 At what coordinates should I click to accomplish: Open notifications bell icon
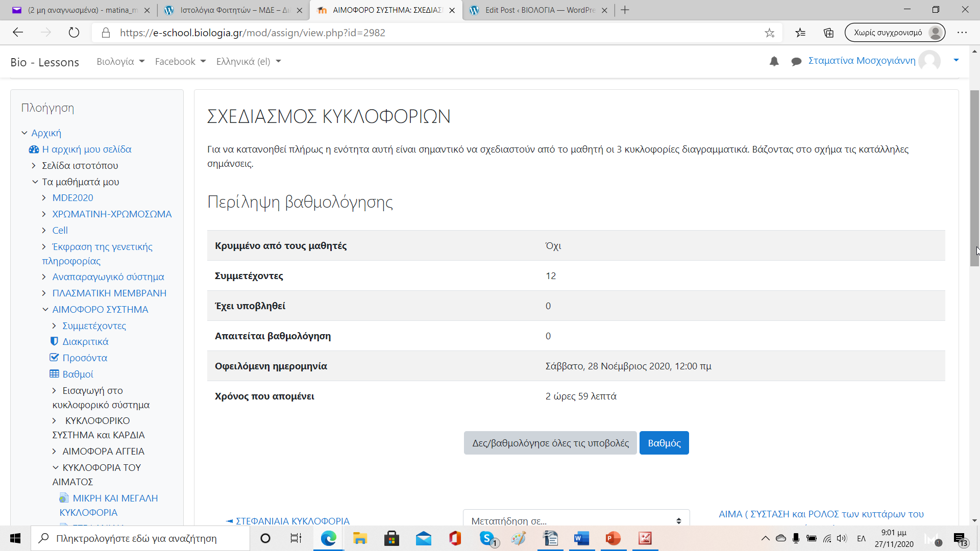click(774, 61)
